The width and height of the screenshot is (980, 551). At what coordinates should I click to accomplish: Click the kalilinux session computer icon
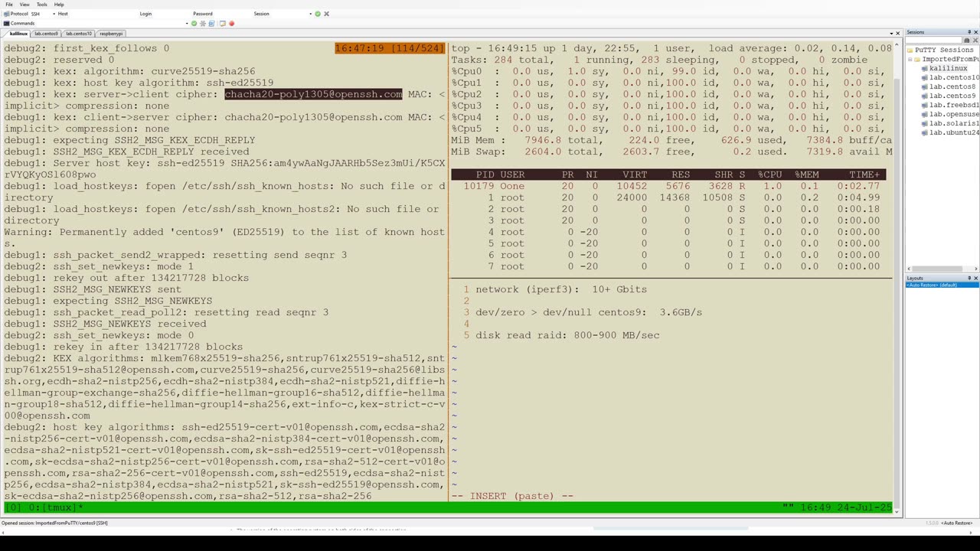click(x=924, y=68)
